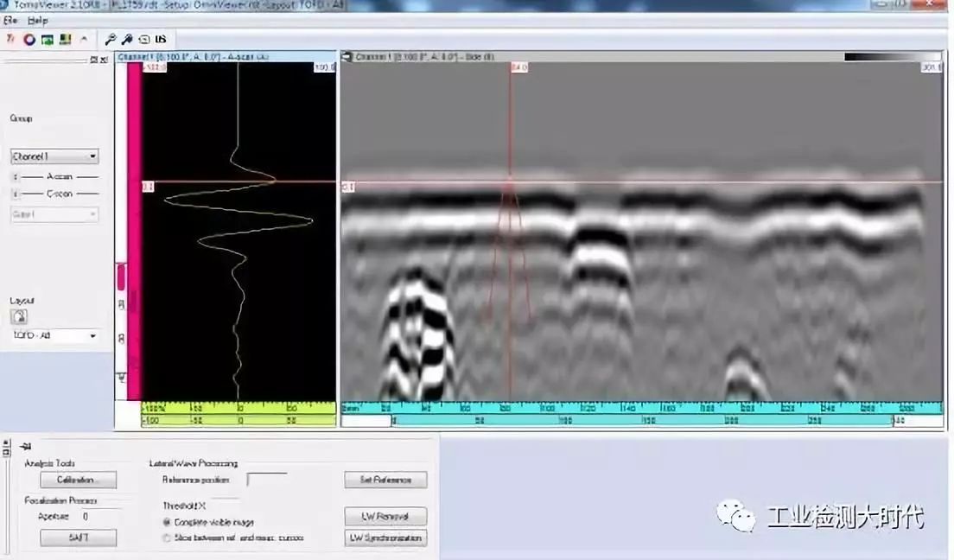Image resolution: width=954 pixels, height=560 pixels.
Task: Open the Channel 1 group dropdown
Action: 54,156
